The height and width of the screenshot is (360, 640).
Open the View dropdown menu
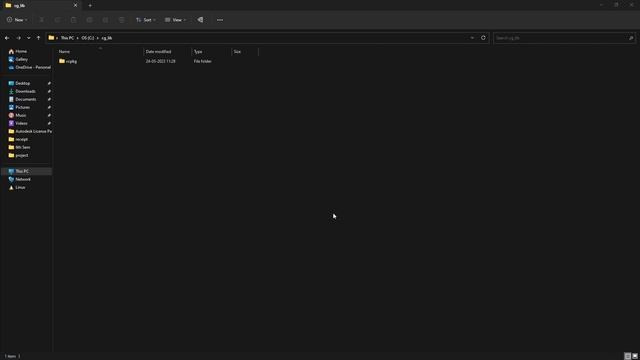(x=176, y=20)
